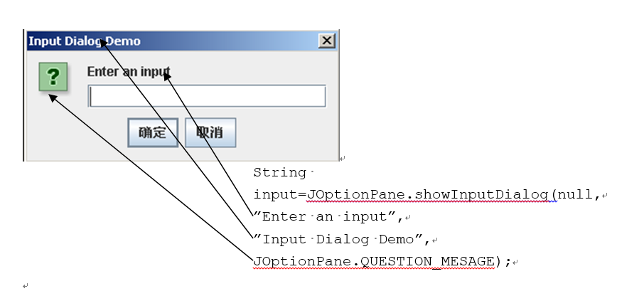Click the green question mark icon
This screenshot has height=296, width=644.
coord(53,77)
